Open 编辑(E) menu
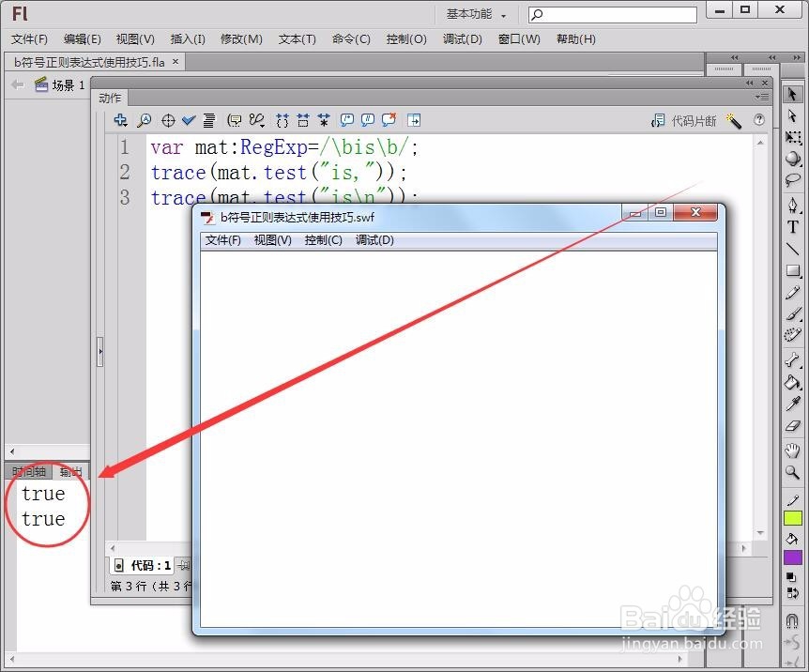This screenshot has width=809, height=672. (82, 39)
